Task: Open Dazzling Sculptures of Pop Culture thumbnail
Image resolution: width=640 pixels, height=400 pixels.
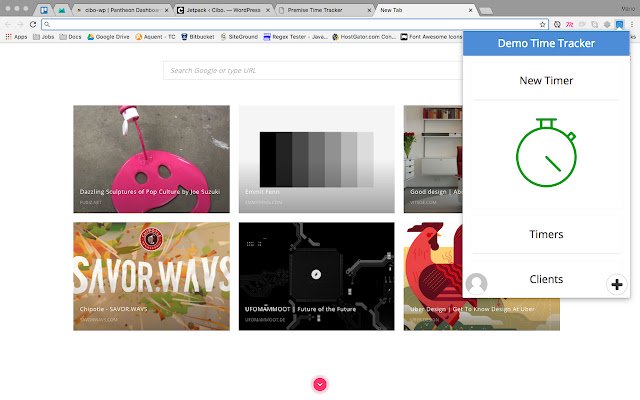Action: pos(151,159)
